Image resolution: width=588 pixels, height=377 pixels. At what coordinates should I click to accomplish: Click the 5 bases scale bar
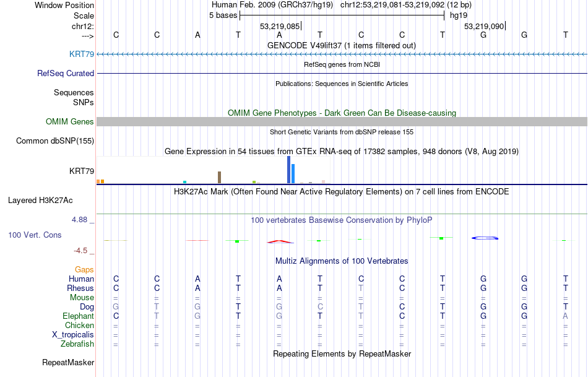tap(342, 15)
